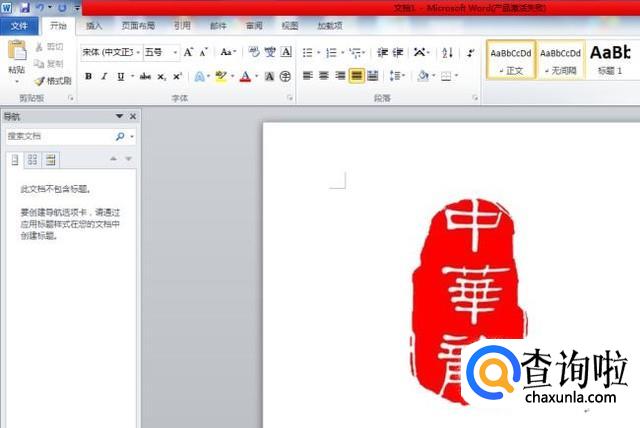Click the magnifier search icon in Navigation pane

click(x=120, y=136)
